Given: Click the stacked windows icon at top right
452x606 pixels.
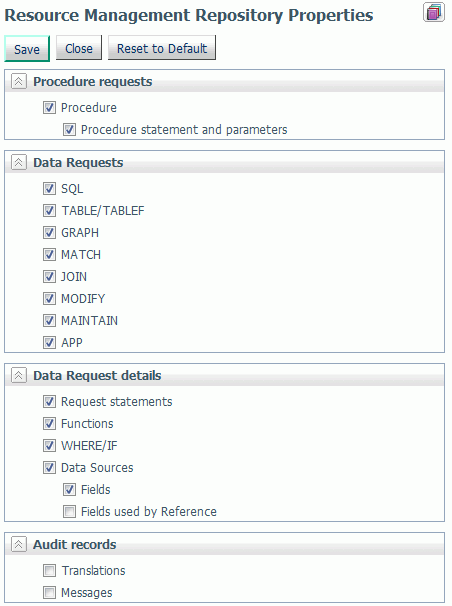Looking at the screenshot, I should point(433,12).
